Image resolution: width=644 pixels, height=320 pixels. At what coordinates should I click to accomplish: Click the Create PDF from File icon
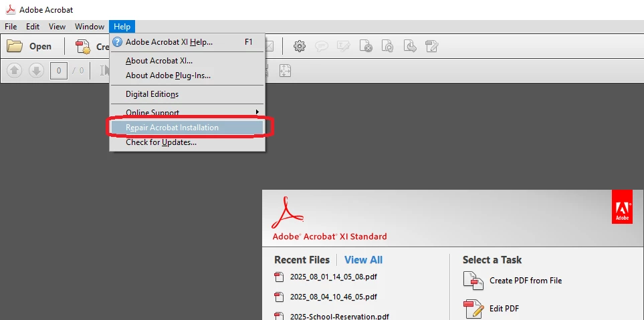click(x=473, y=281)
